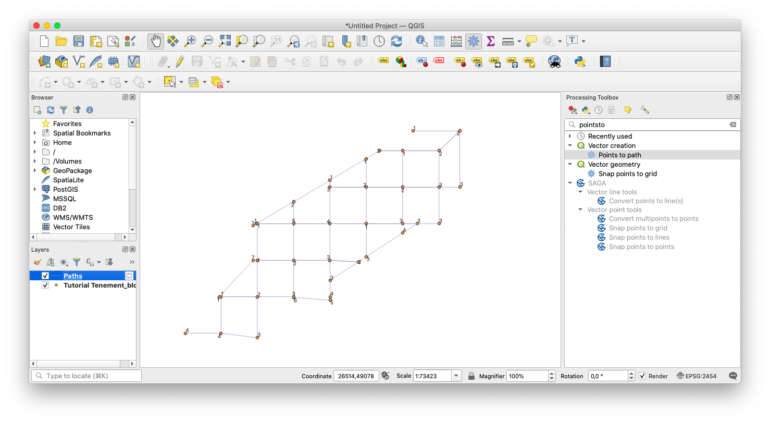This screenshot has width=770, height=422.
Task: Select the Pan Map hand tool
Action: [156, 41]
